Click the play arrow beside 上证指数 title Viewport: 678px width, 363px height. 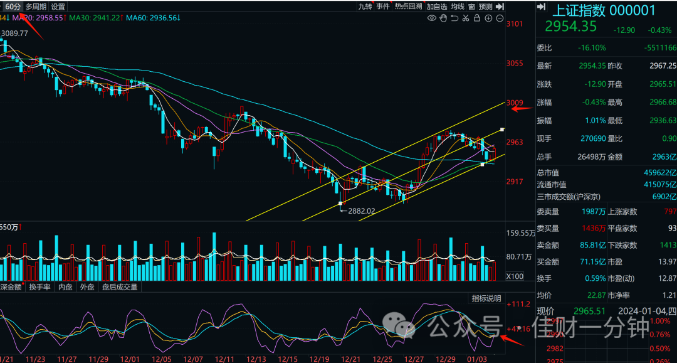[540, 7]
